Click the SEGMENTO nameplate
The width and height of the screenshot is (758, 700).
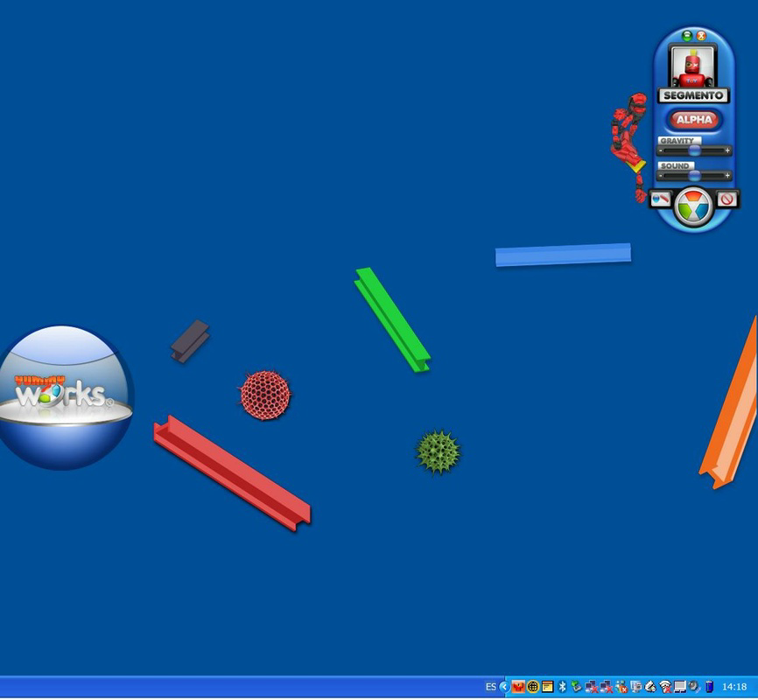tap(693, 94)
